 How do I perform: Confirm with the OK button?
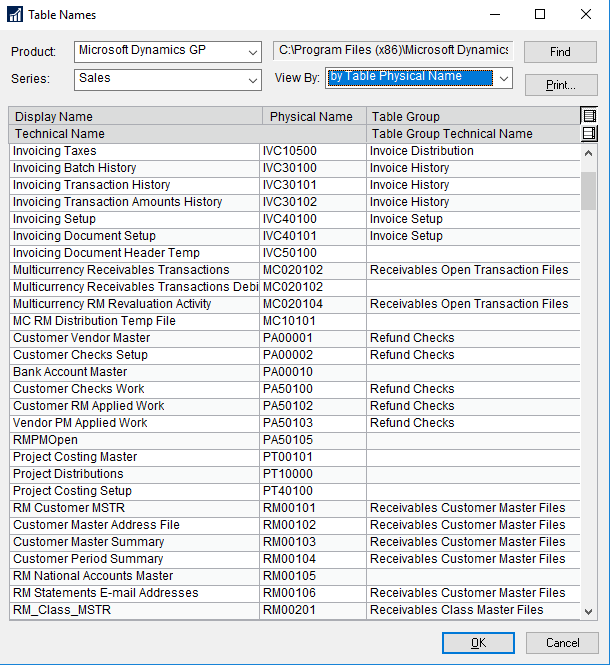pyautogui.click(x=478, y=642)
